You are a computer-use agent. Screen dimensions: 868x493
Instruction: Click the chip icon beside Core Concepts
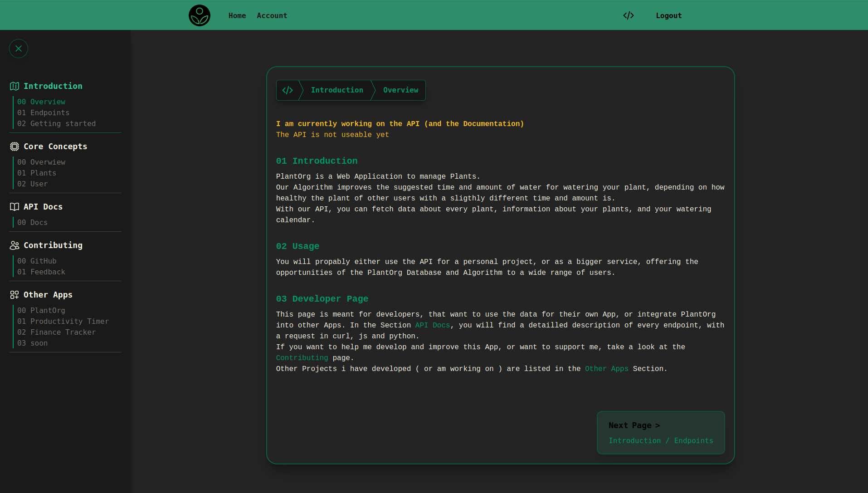coord(15,146)
